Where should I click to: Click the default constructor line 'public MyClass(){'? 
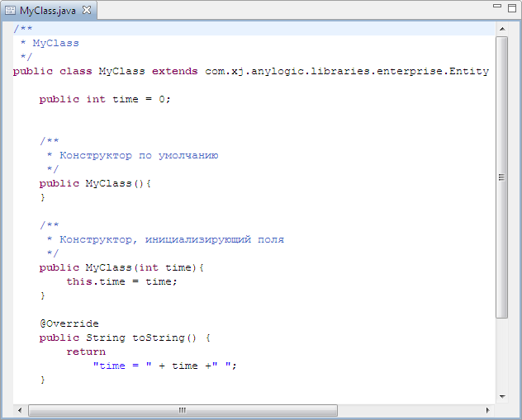point(95,183)
